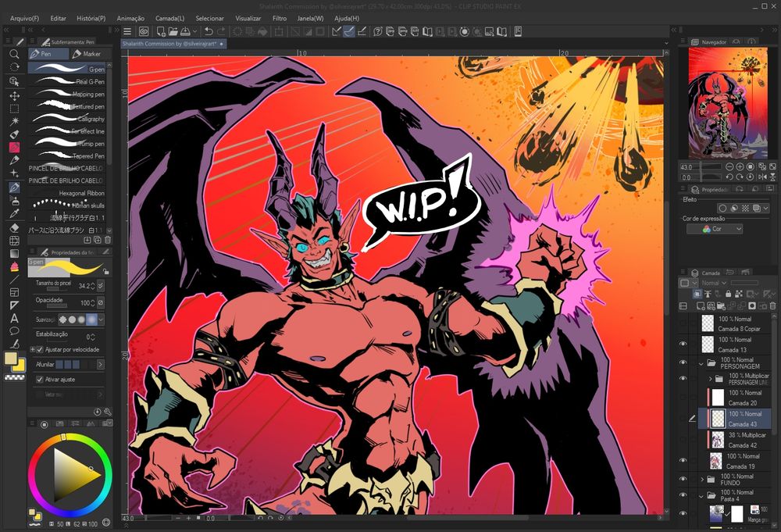This screenshot has height=532, width=781.
Task: Select the Zoom magnifier tool
Action: (14, 54)
